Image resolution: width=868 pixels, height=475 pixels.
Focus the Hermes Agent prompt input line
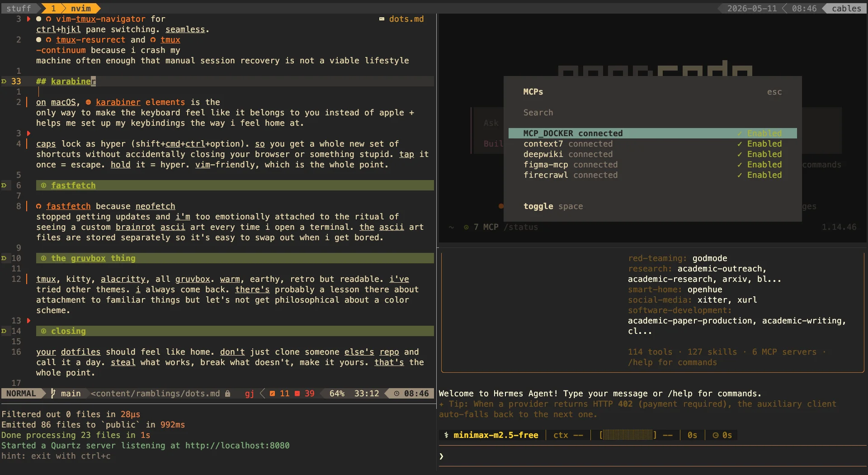pos(652,456)
